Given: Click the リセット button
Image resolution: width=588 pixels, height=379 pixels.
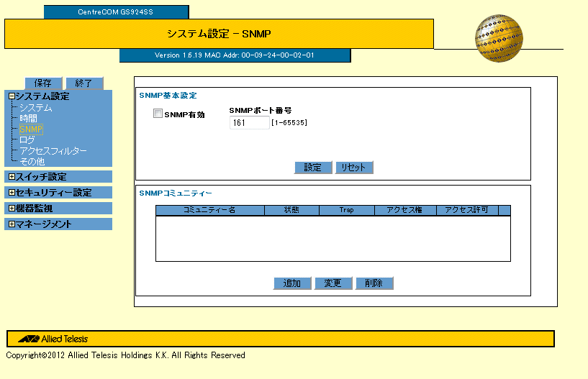Looking at the screenshot, I should [x=354, y=168].
